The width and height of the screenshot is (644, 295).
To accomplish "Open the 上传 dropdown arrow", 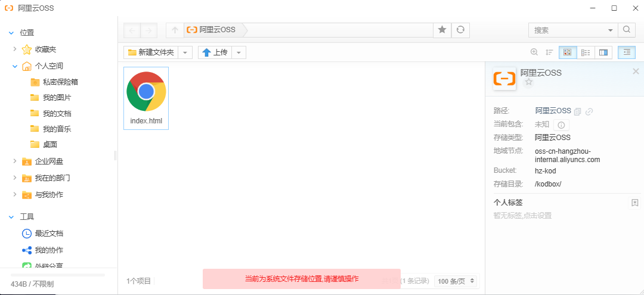I will coord(239,52).
